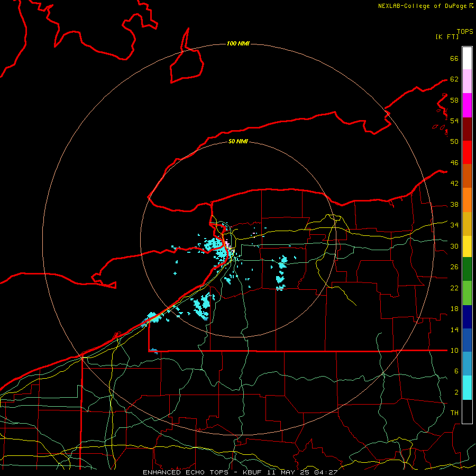Click the light green 26 kft swatch

(467, 293)
